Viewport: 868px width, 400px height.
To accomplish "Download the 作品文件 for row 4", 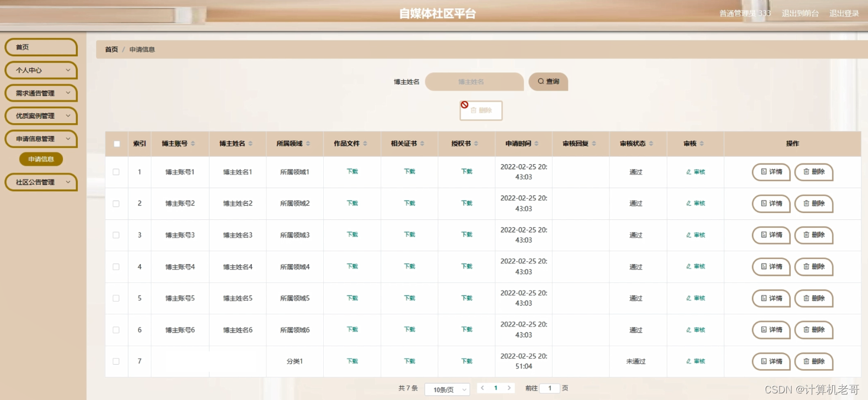I will [x=353, y=266].
